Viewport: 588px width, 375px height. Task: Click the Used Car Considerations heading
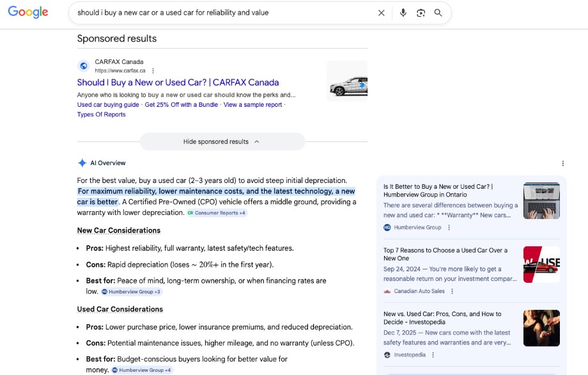coord(120,309)
